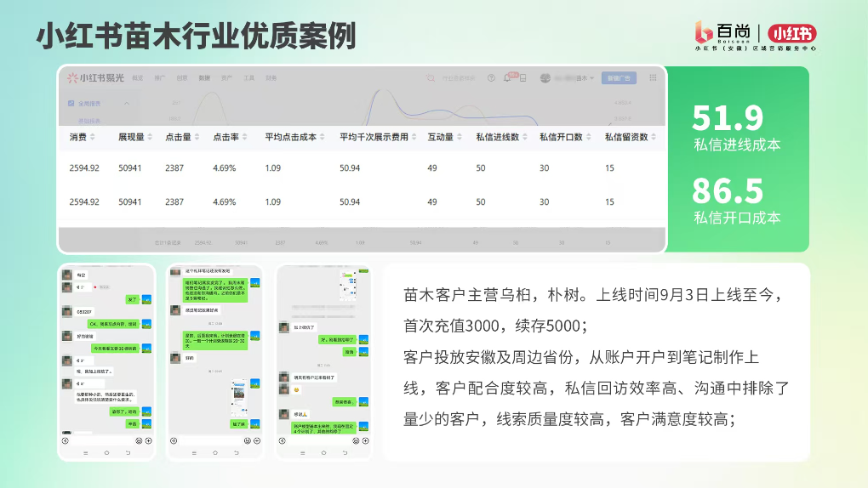The image size is (868, 488).
Task: Select the sub-report item under 全局报表
Action: click(89, 121)
